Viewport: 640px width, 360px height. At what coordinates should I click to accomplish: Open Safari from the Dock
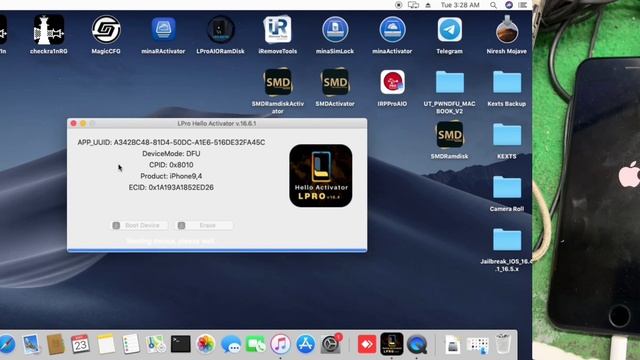6,345
